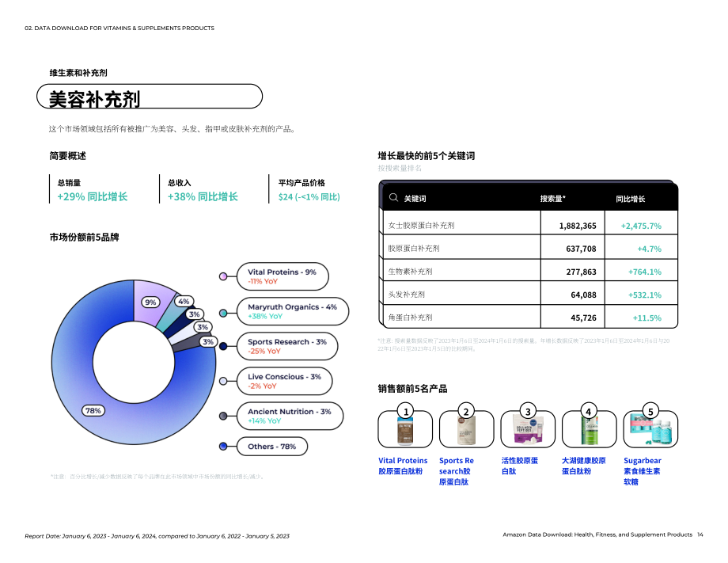Click the 4% donut chart segment label
The width and height of the screenshot is (728, 563).
(x=184, y=302)
